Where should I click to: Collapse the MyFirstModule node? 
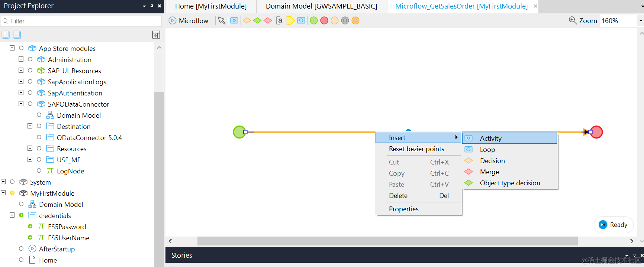pos(3,193)
